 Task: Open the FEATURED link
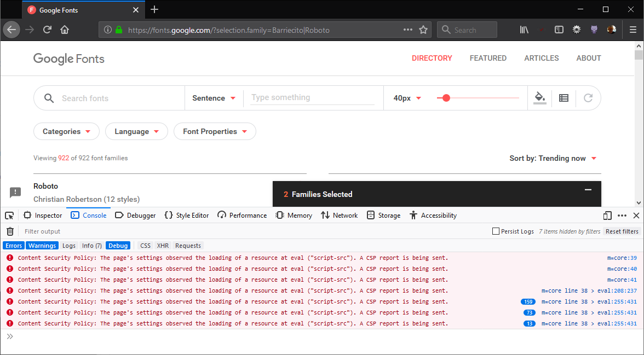[x=488, y=57]
